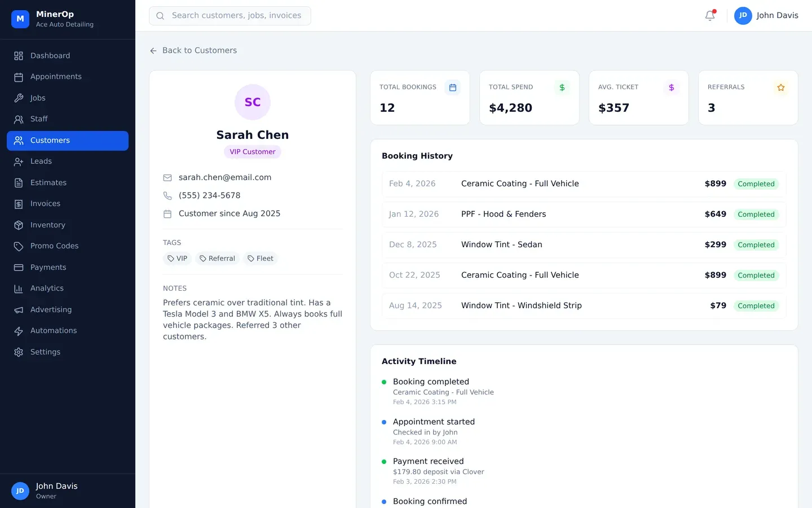Open the Appointments page from sidebar
The image size is (812, 508).
pyautogui.click(x=56, y=77)
